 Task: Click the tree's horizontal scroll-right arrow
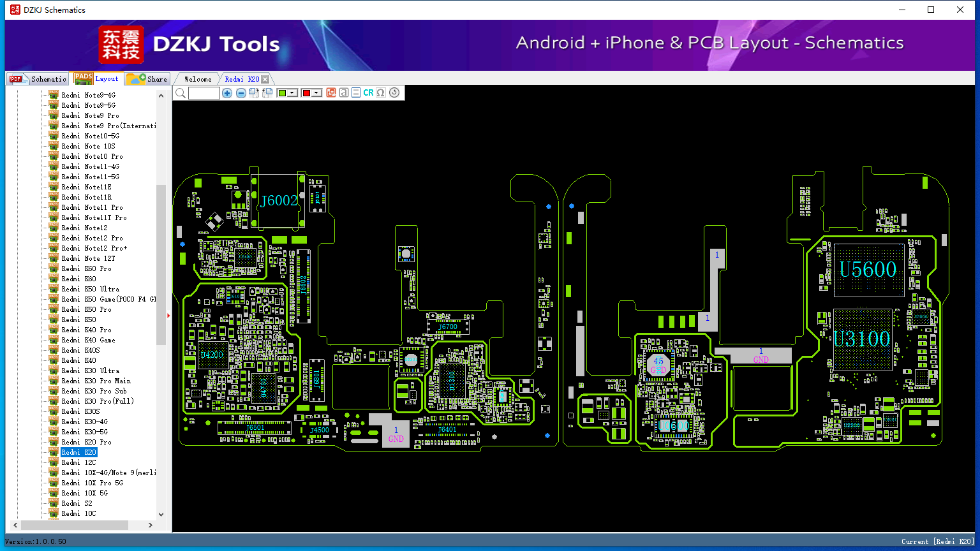(x=151, y=525)
